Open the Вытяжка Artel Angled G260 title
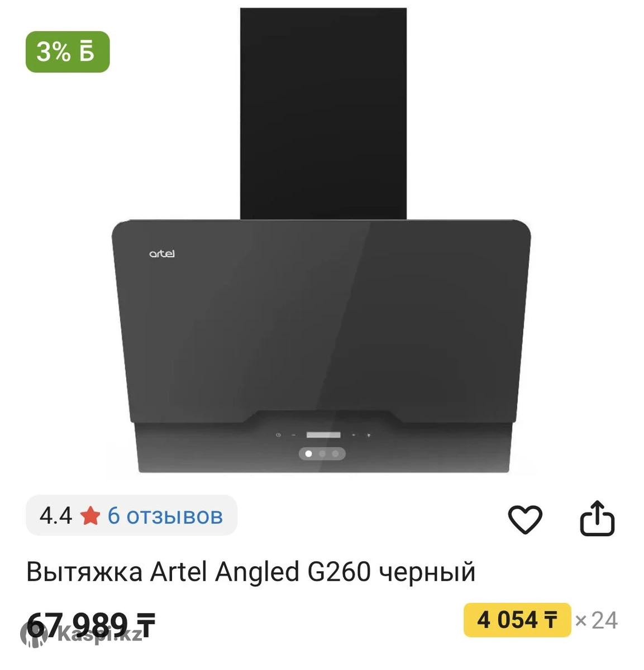 pos(251,572)
